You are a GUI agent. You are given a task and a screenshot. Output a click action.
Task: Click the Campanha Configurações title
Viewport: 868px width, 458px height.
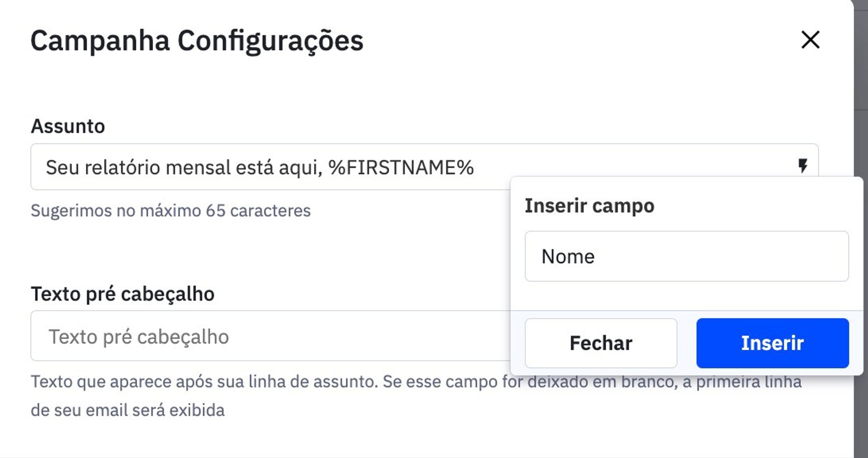197,41
